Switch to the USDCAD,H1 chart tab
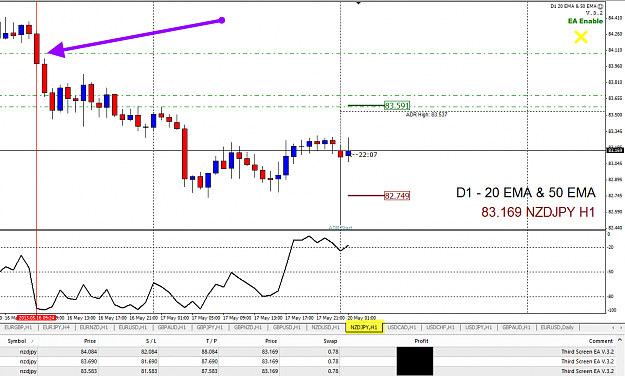625x376 pixels. (402, 327)
